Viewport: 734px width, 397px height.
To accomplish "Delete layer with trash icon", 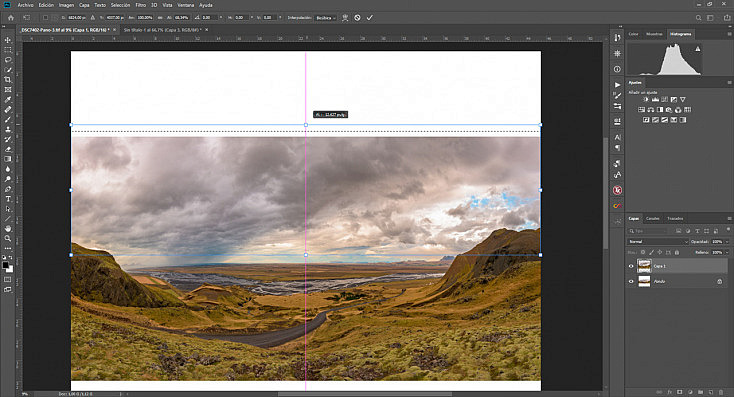I will (x=721, y=392).
